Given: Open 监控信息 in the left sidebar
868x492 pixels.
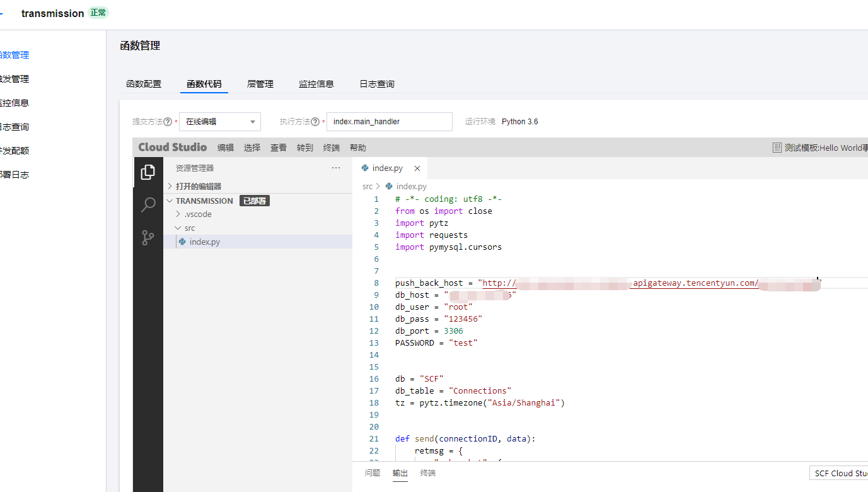Looking at the screenshot, I should 14,103.
